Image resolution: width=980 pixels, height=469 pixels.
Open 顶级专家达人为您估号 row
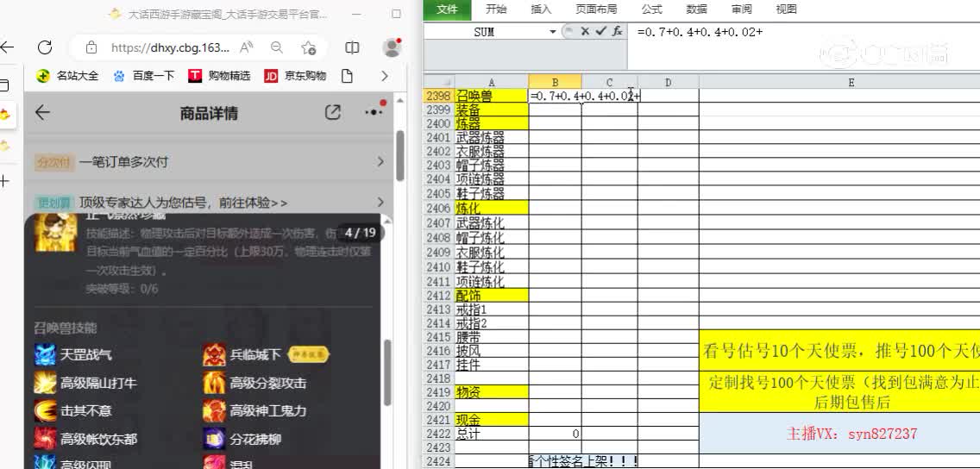[x=210, y=203]
